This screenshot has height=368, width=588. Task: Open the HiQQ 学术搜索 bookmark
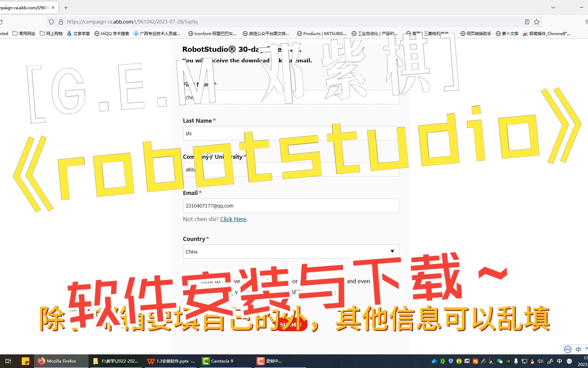pyautogui.click(x=112, y=33)
